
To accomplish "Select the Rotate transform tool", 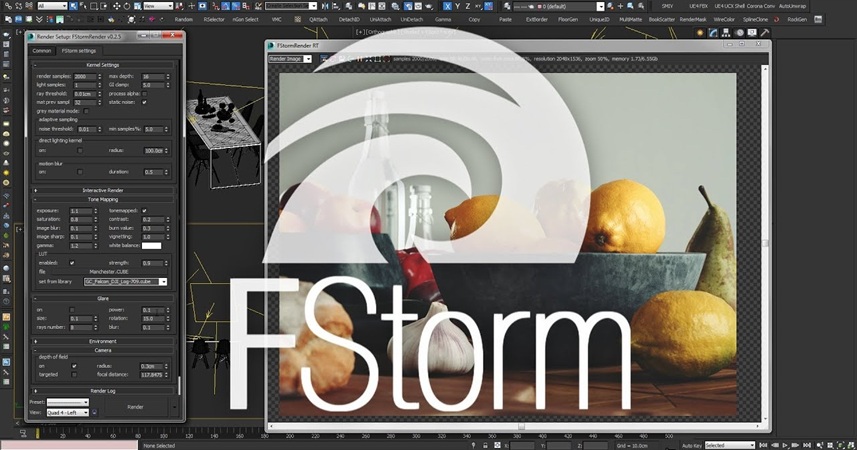I will pyautogui.click(x=127, y=6).
